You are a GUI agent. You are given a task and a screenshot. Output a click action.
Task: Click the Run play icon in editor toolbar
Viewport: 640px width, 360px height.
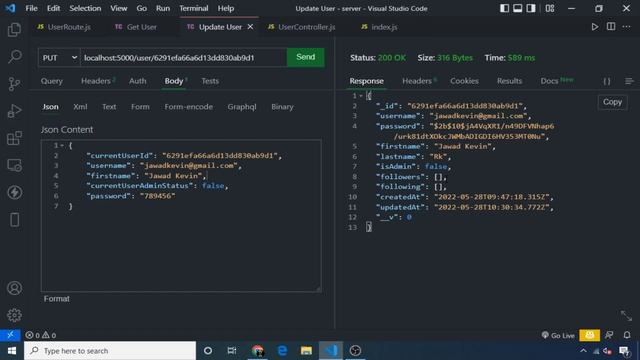[595, 27]
